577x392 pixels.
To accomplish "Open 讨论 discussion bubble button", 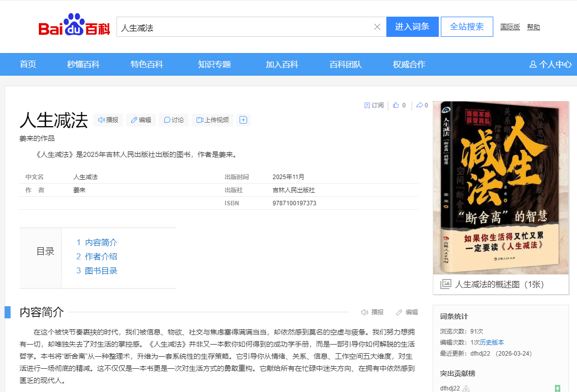I will 174,120.
